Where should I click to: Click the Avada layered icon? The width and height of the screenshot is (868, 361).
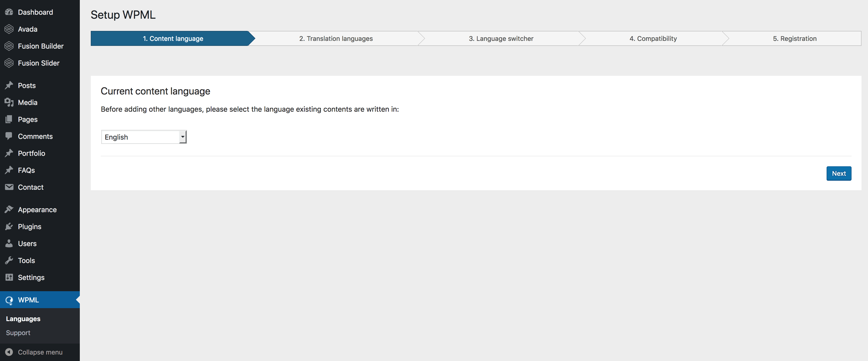9,29
